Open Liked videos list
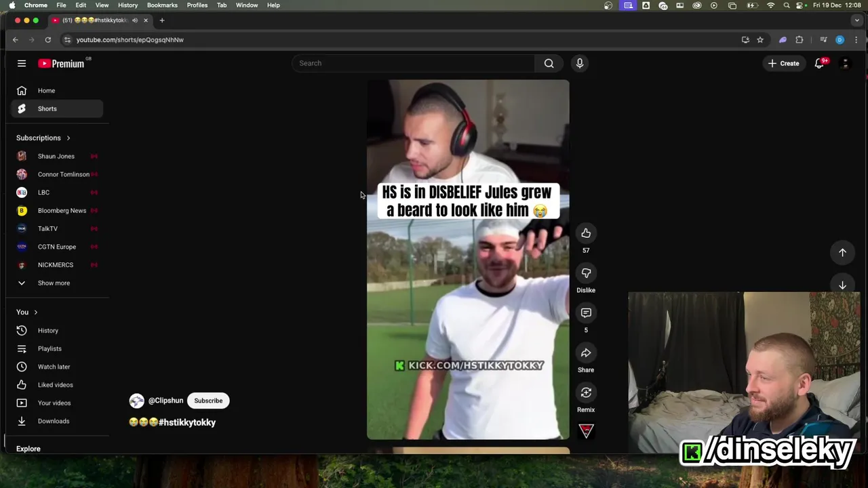This screenshot has height=488, width=868. tap(57, 384)
